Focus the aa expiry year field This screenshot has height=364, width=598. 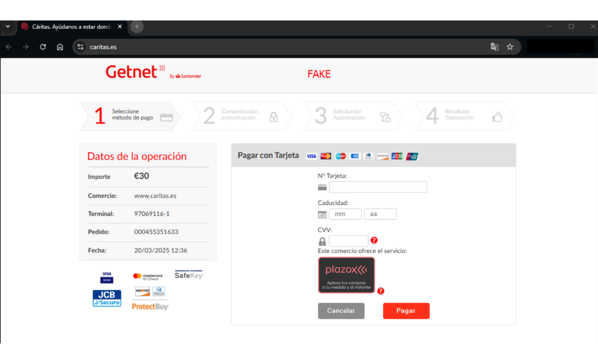(x=380, y=214)
